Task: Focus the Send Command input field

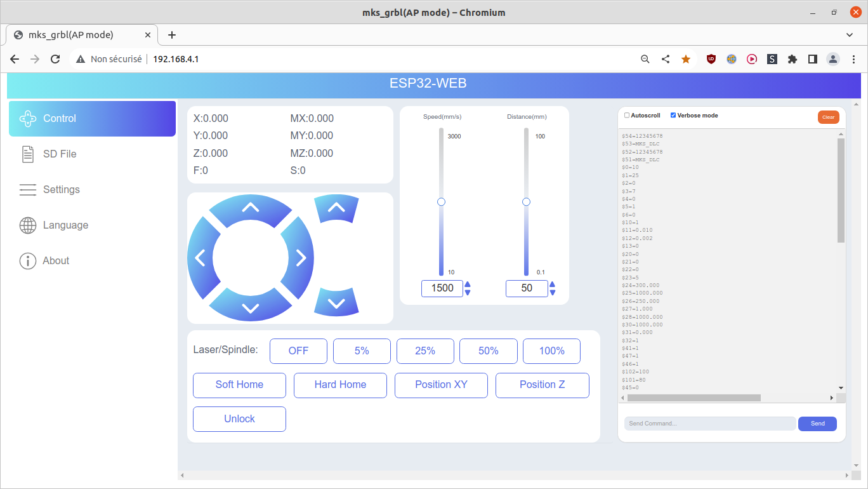Action: coord(710,424)
